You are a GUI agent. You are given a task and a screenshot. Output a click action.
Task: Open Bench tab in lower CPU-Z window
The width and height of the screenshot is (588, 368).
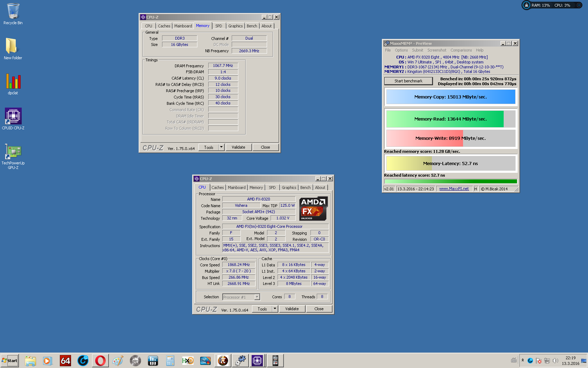pos(305,188)
